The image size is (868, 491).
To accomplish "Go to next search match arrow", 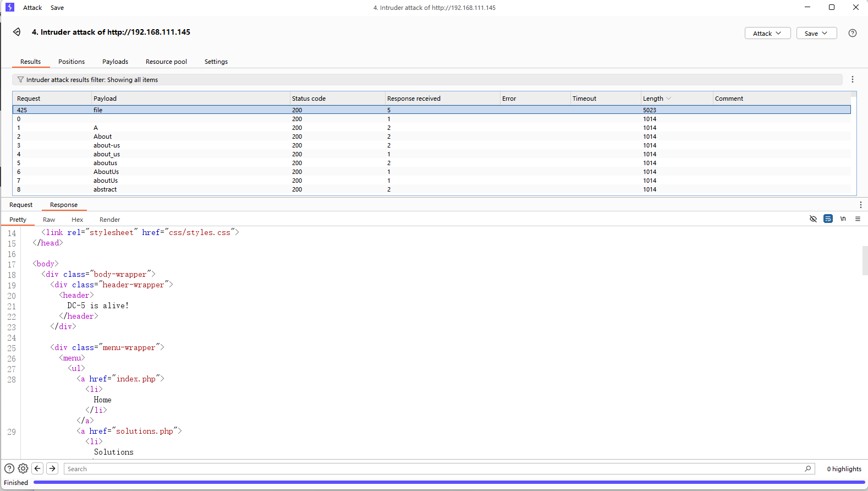I will pos(52,468).
